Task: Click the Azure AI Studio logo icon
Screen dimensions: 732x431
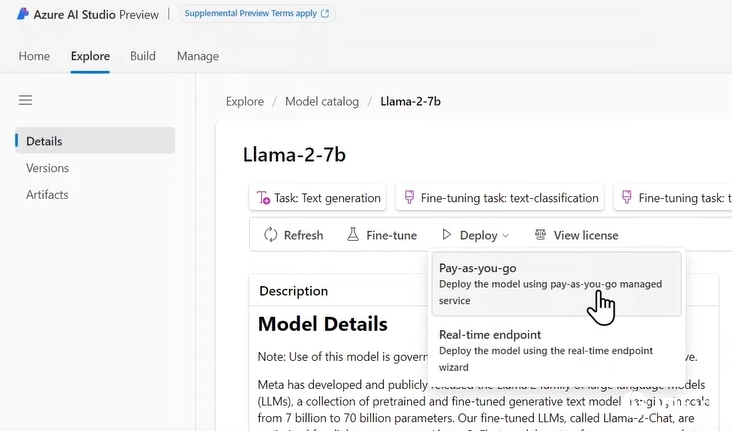Action: [23, 14]
